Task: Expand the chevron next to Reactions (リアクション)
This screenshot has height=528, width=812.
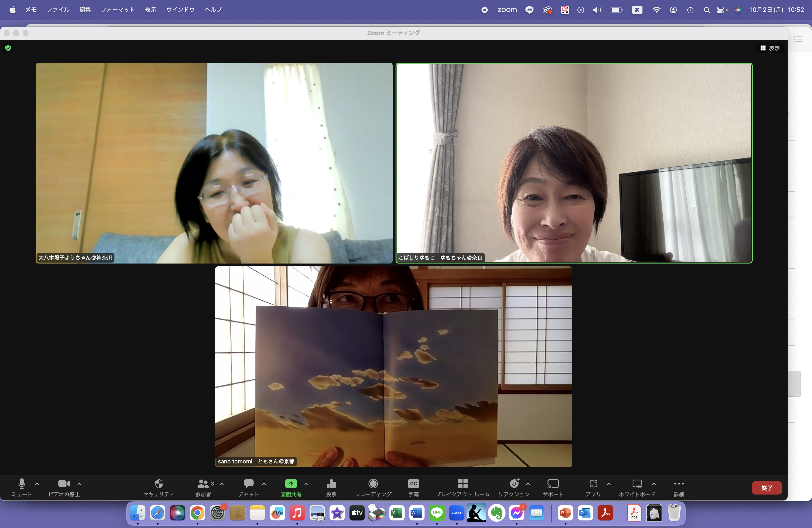Action: [x=528, y=484]
